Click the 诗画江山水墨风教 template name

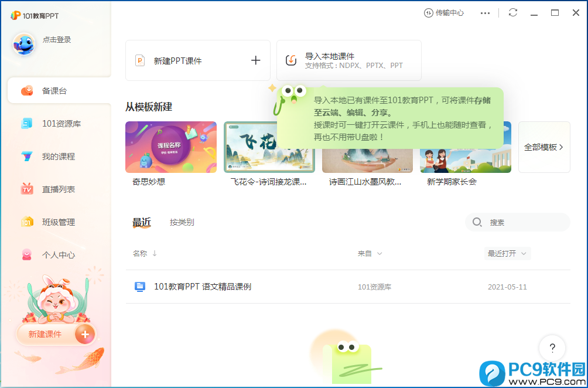[365, 182]
